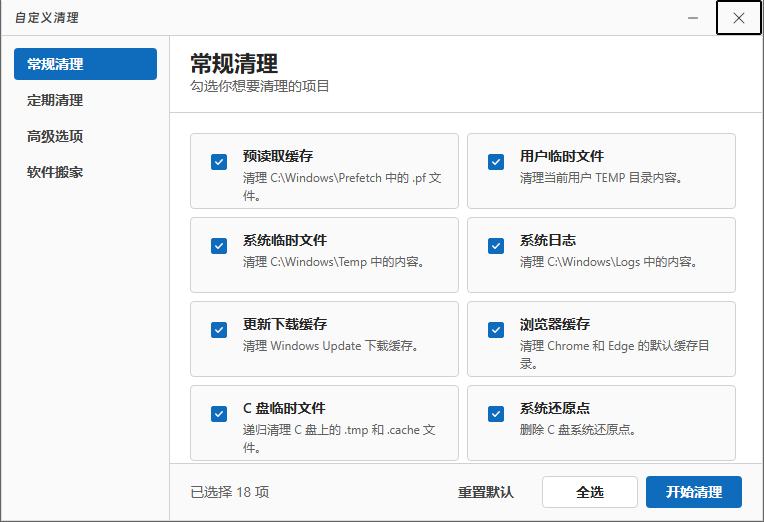
Task: Click the 删除 C 盘系统还原点 description
Action: click(x=578, y=430)
